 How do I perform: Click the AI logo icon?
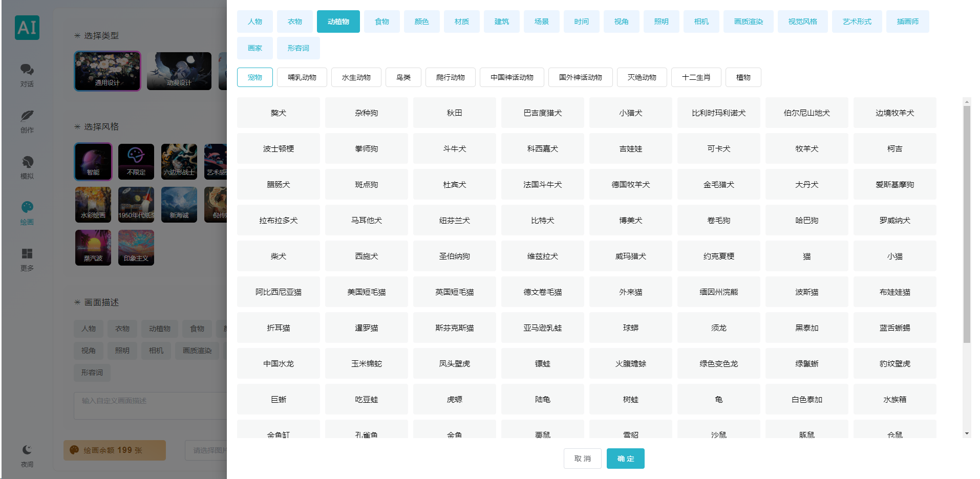click(27, 27)
